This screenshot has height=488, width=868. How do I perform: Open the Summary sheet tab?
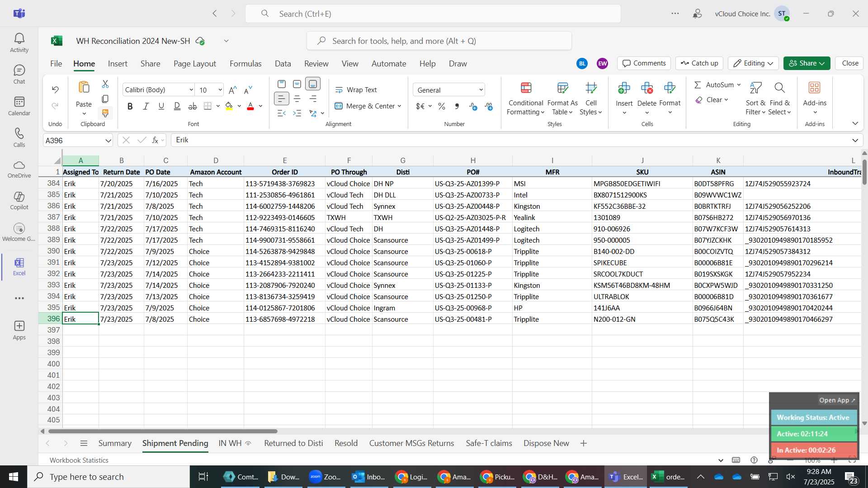tap(115, 443)
